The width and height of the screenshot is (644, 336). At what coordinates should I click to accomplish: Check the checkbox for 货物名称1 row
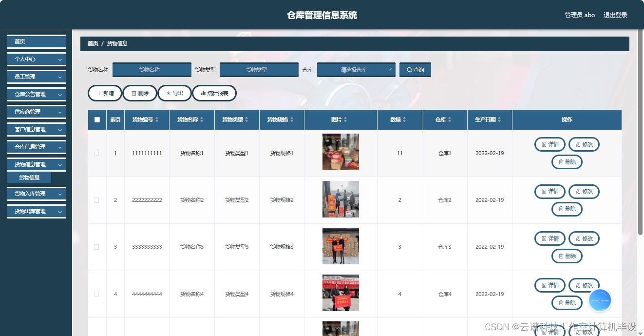(x=96, y=153)
